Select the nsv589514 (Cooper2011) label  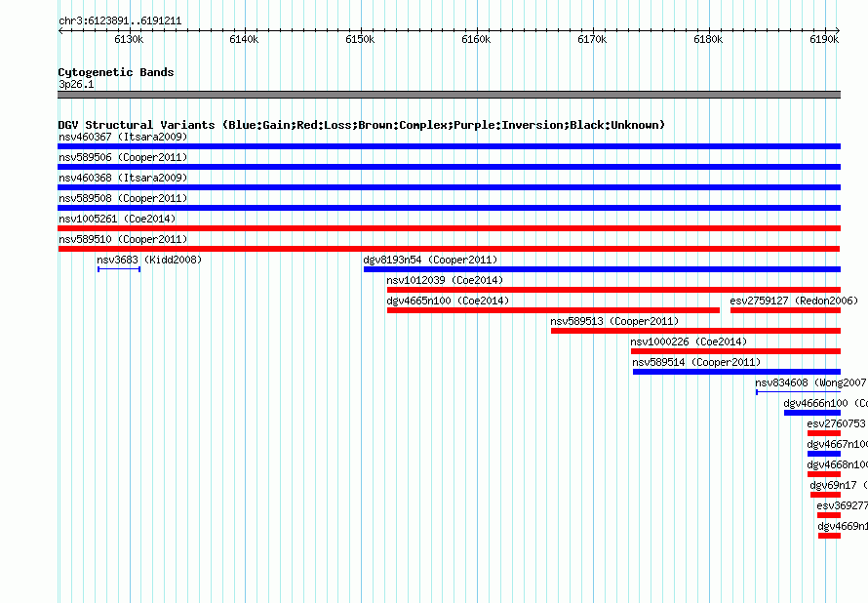pyautogui.click(x=696, y=362)
